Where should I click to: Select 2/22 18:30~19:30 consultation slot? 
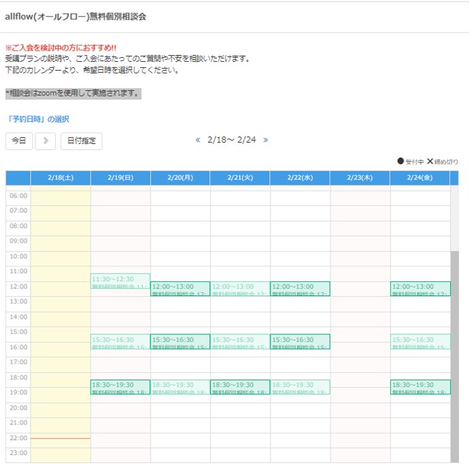pos(300,387)
